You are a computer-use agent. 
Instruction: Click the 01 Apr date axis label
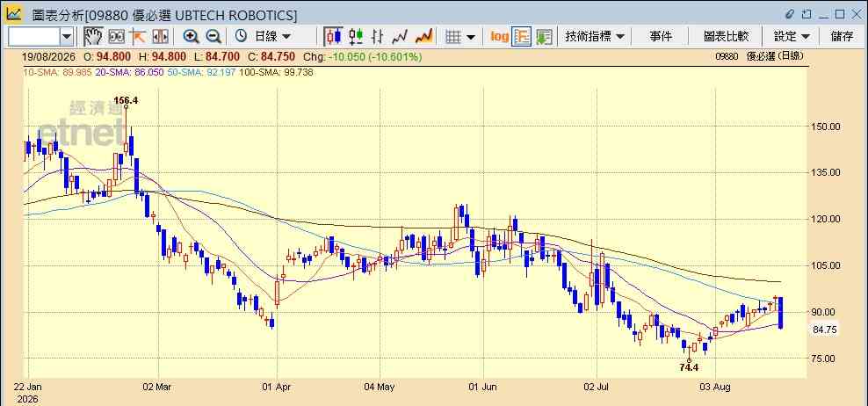tap(278, 388)
